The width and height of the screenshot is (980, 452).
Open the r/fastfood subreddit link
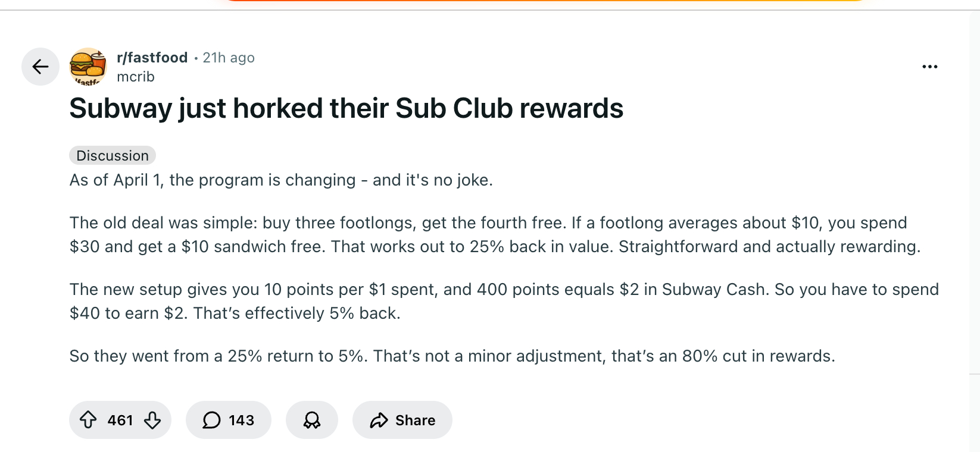(x=152, y=58)
